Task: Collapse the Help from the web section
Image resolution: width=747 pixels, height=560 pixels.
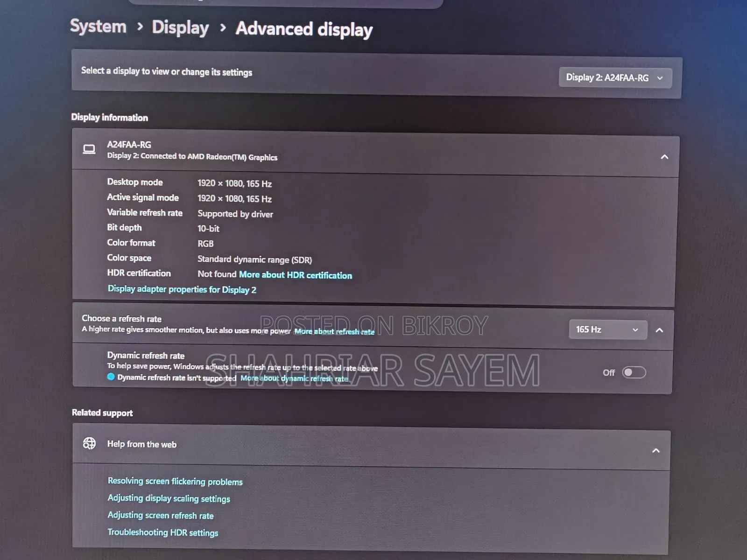Action: click(x=656, y=450)
